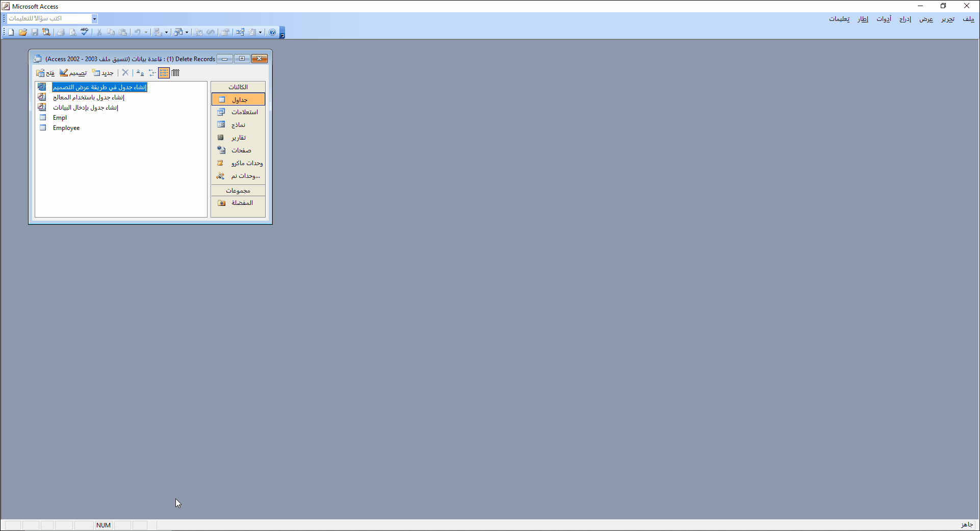This screenshot has height=531, width=980.
Task: Open the Office Links dropdown arrow
Action: tap(166, 33)
